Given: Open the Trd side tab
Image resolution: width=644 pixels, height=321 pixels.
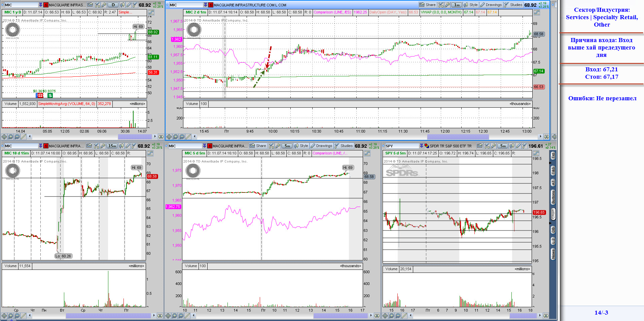Looking at the screenshot, I should [553, 156].
